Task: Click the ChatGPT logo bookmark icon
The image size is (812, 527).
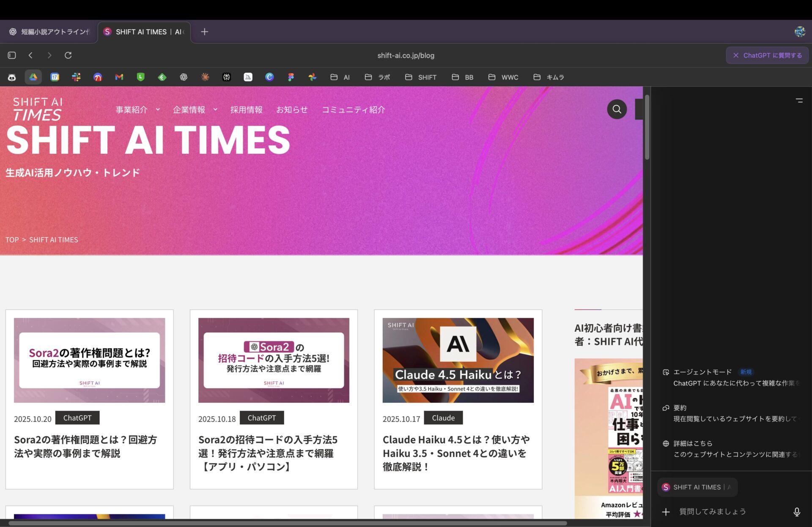Action: pos(184,77)
